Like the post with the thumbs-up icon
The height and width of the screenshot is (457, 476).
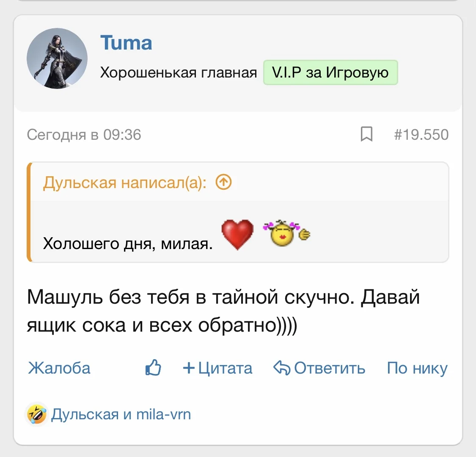click(153, 368)
